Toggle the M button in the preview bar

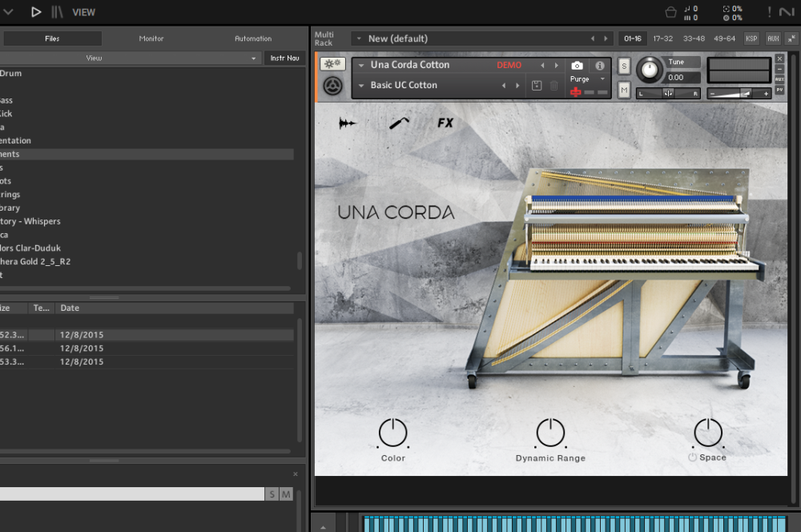[286, 494]
